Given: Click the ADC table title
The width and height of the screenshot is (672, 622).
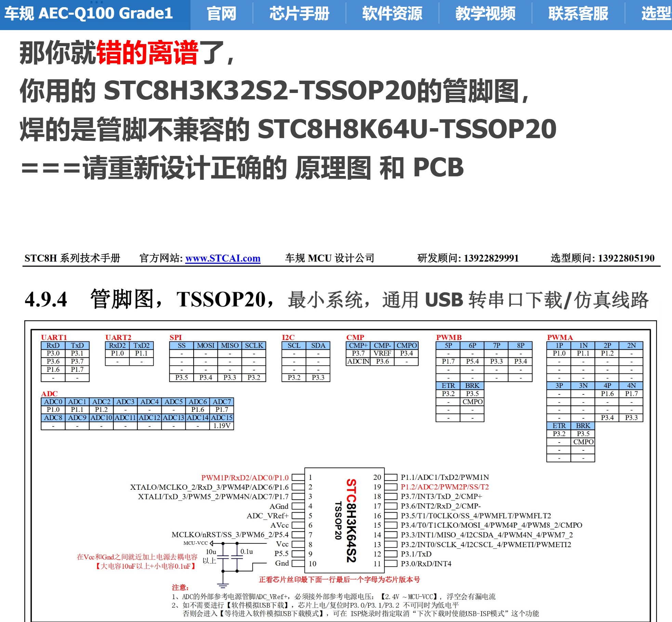Looking at the screenshot, I should [x=49, y=394].
